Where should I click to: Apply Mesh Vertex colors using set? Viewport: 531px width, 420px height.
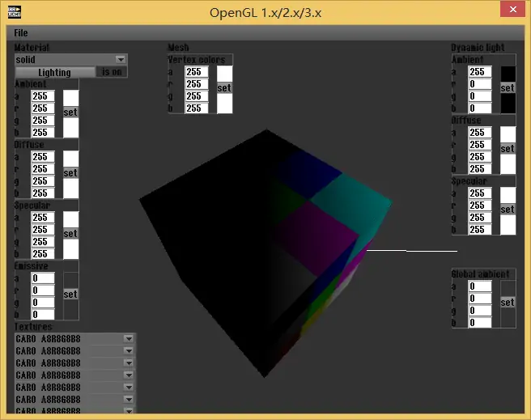(x=224, y=88)
